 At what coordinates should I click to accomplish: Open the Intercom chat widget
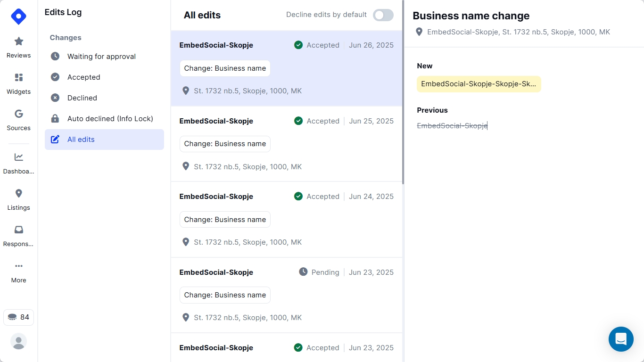[x=621, y=339]
